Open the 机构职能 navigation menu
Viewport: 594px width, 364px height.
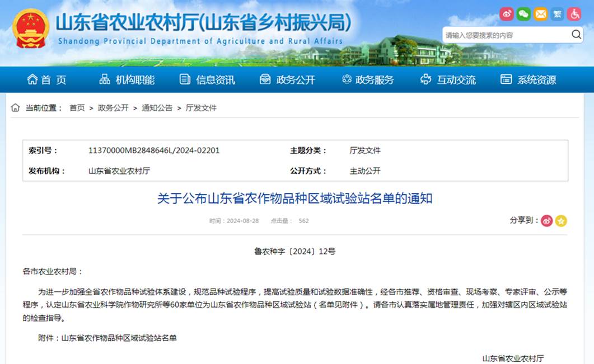127,80
